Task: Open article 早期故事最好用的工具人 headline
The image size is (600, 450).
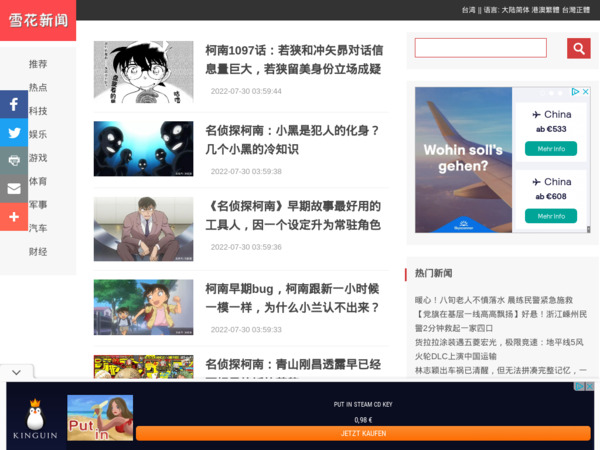Action: coord(293,215)
